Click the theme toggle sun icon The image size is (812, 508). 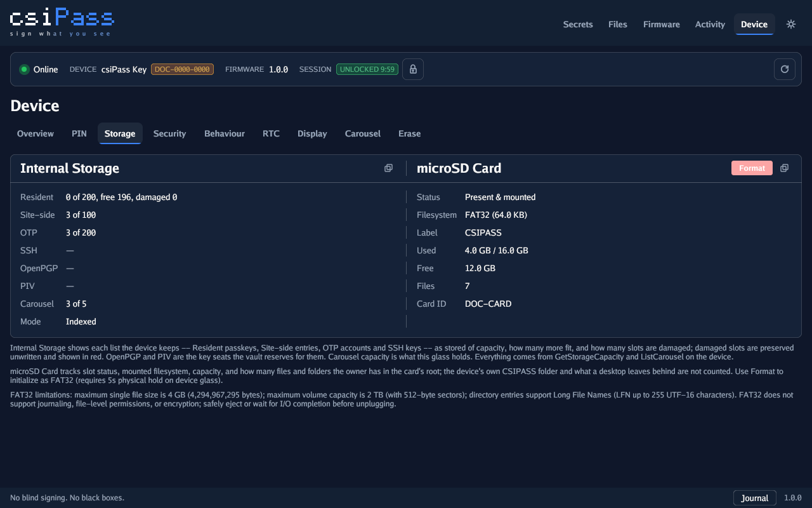tap(791, 24)
